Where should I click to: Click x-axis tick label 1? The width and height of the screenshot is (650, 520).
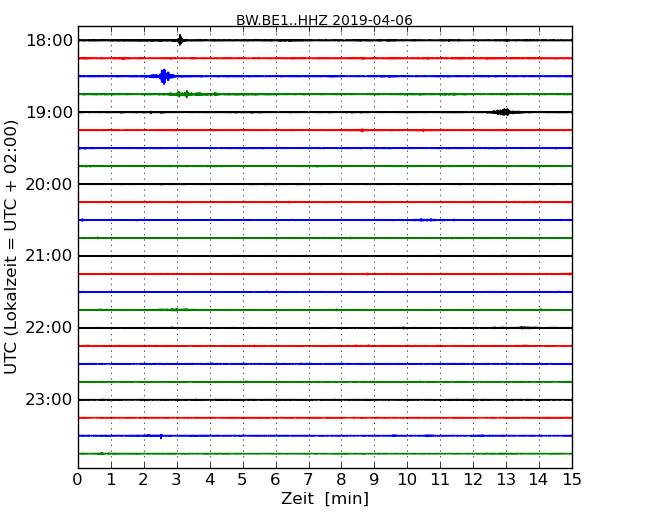tap(111, 480)
